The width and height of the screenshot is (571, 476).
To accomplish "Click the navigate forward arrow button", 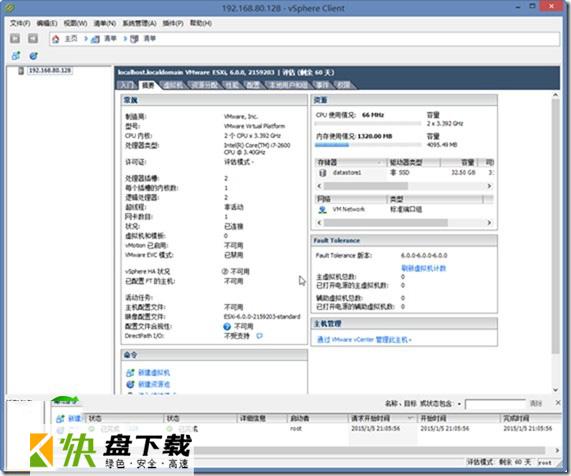I will tap(33, 38).
